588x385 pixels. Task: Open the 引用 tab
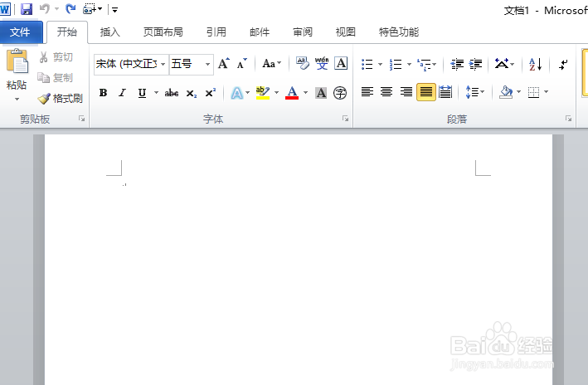pyautogui.click(x=216, y=32)
